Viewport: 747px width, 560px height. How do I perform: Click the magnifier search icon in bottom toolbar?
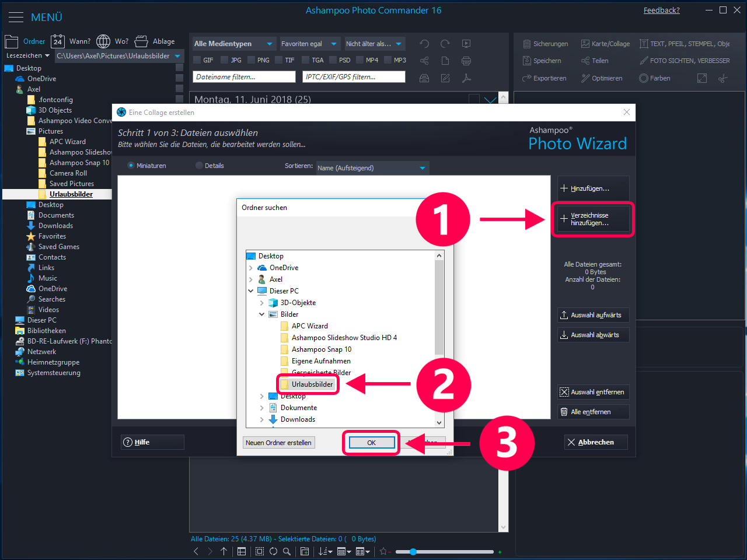click(x=287, y=551)
